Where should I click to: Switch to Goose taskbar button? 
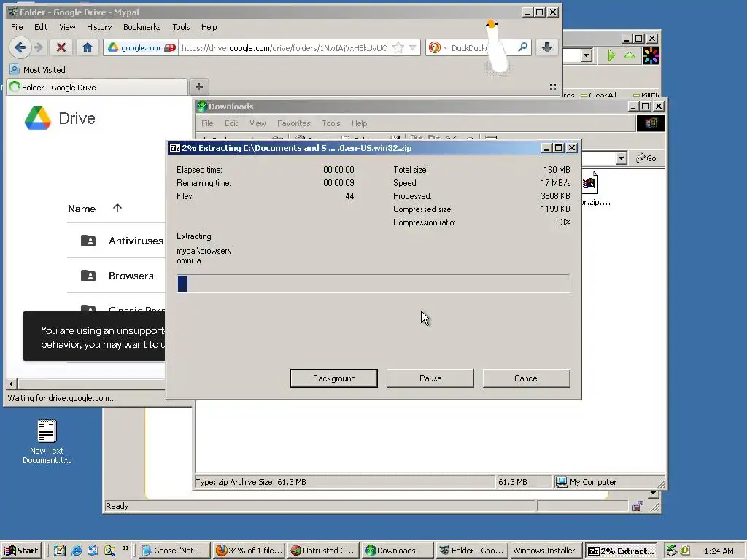coord(174,551)
